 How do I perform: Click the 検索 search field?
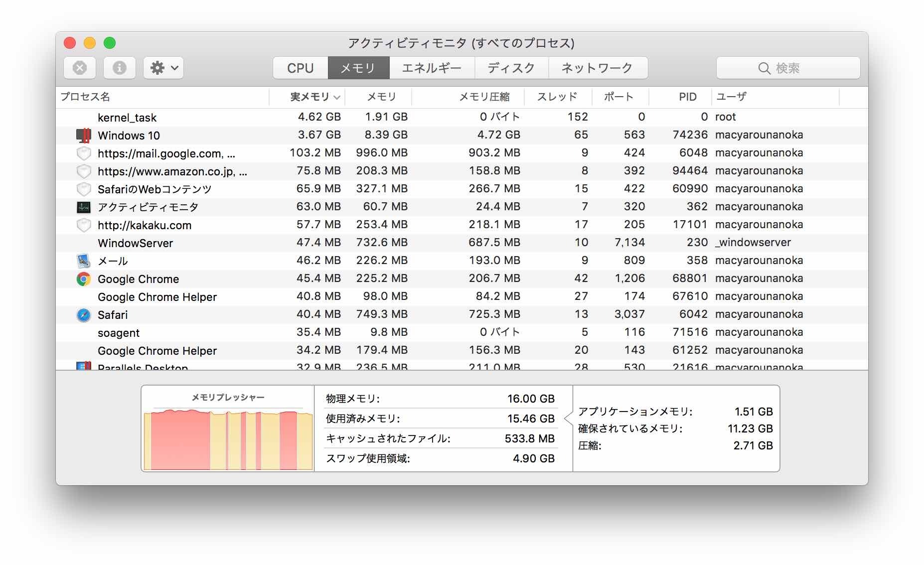(788, 68)
